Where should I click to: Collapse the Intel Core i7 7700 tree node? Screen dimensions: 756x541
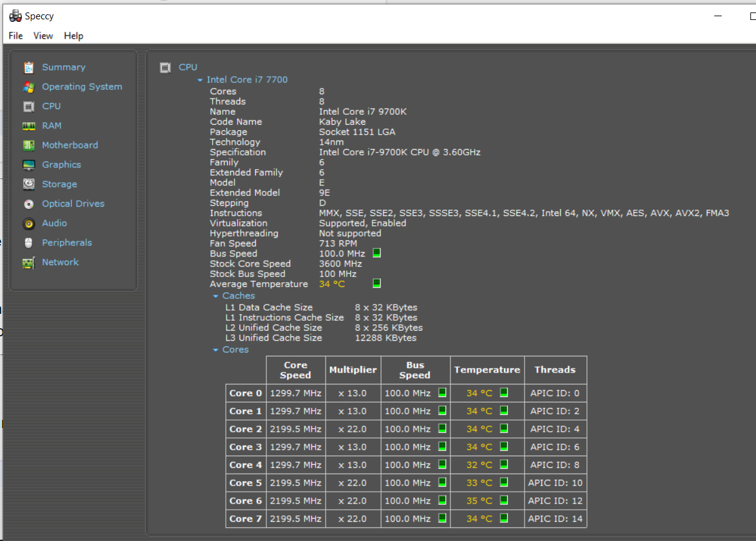coord(200,80)
